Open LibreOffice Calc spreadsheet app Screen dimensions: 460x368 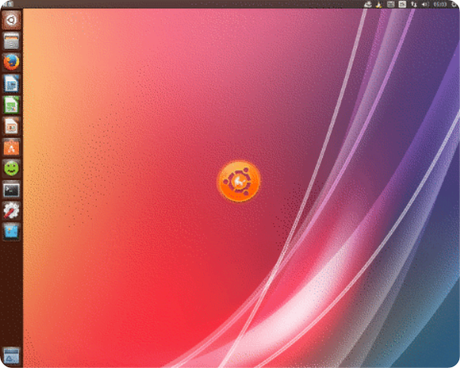(11, 105)
